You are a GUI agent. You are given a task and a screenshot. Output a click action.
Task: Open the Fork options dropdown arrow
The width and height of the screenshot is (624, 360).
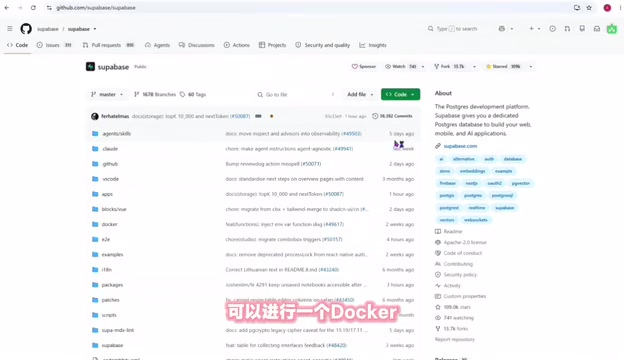(x=474, y=66)
